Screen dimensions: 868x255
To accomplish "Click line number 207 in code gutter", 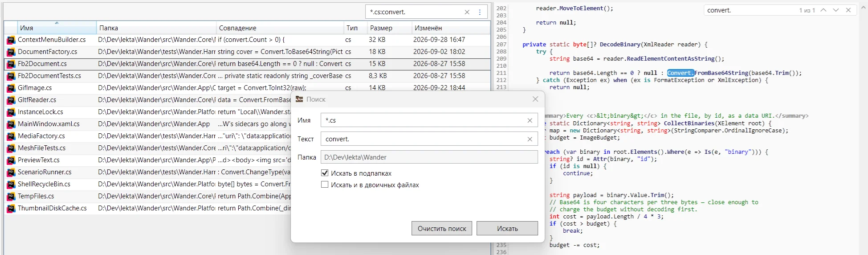I will (501, 45).
